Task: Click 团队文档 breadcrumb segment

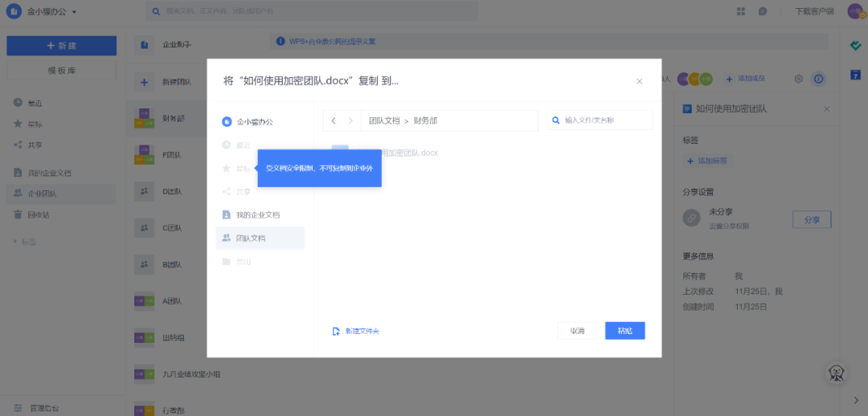Action: tap(384, 120)
